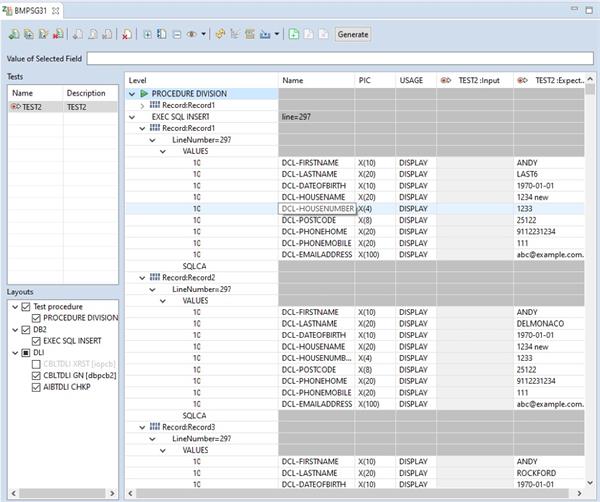The width and height of the screenshot is (600, 502).
Task: Toggle the CBLTDLI GN [dbpcb2] checkbox
Action: click(35, 376)
